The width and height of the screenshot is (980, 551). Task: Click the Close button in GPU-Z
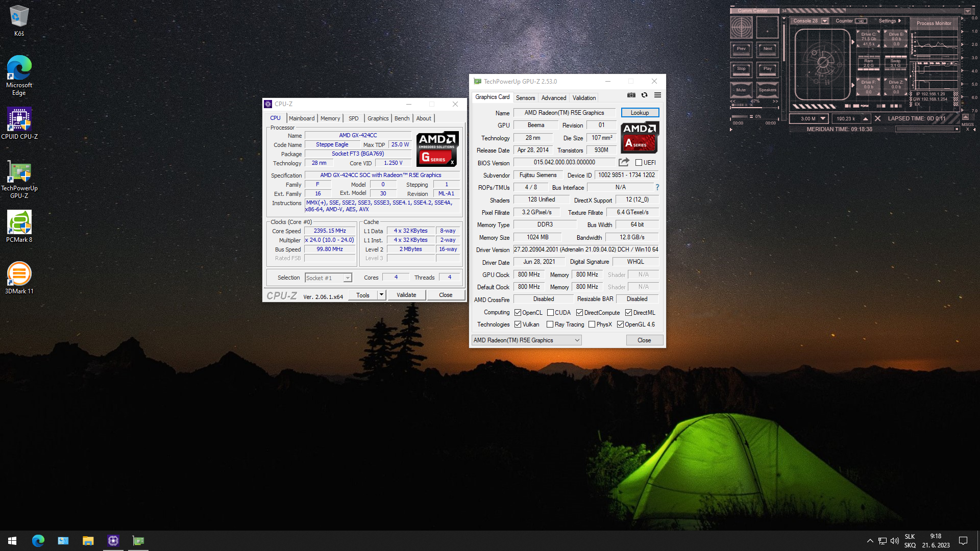tap(644, 340)
